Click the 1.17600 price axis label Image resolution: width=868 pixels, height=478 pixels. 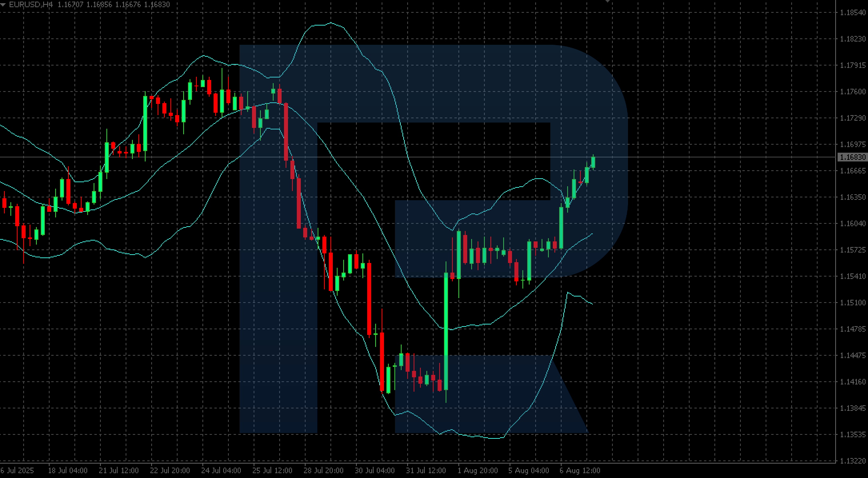852,92
